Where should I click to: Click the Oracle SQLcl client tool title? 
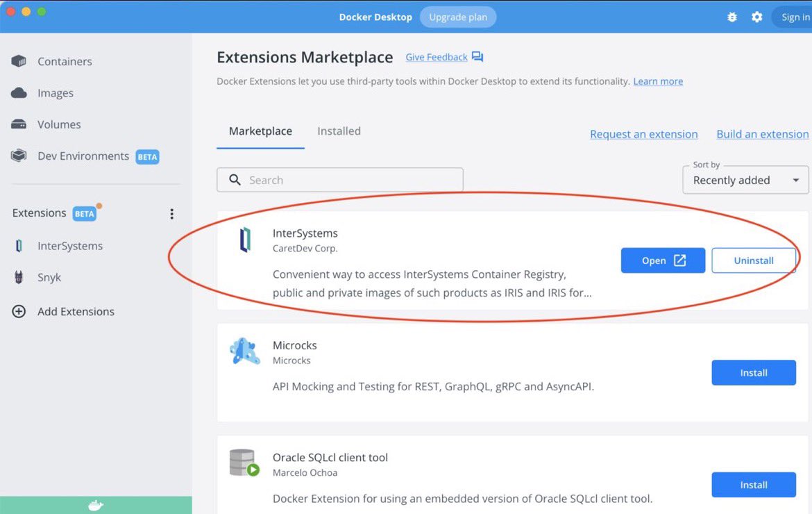tap(330, 458)
